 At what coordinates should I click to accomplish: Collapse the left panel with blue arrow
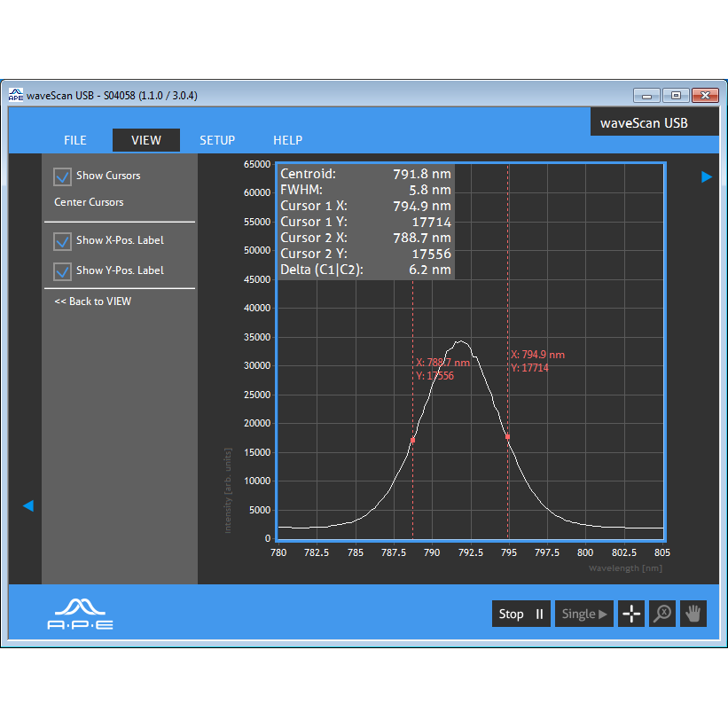point(27,505)
